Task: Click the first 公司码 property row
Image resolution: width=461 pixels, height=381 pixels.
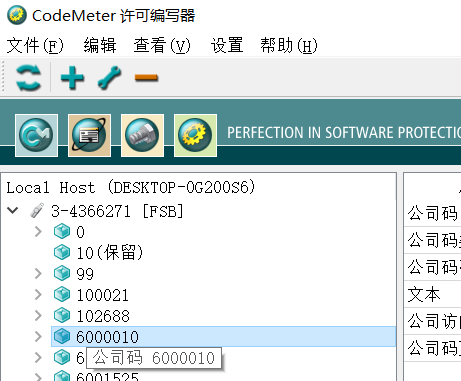Action: coord(432,213)
